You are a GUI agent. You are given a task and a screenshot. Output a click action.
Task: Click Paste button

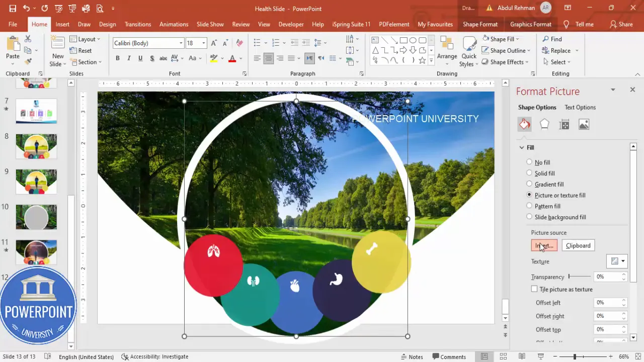pyautogui.click(x=13, y=50)
